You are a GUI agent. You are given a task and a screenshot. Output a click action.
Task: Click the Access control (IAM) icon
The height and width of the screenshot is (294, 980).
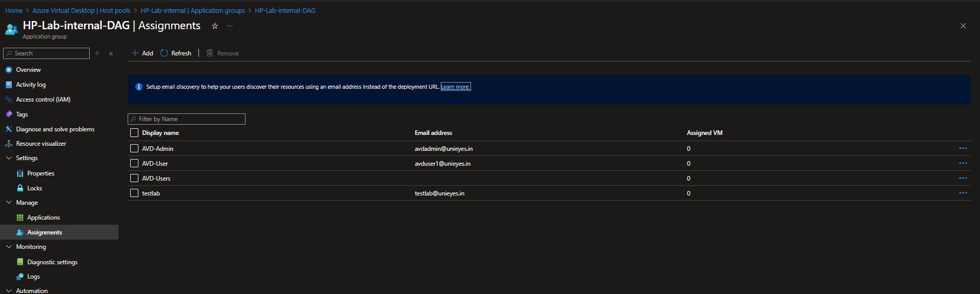pyautogui.click(x=9, y=100)
